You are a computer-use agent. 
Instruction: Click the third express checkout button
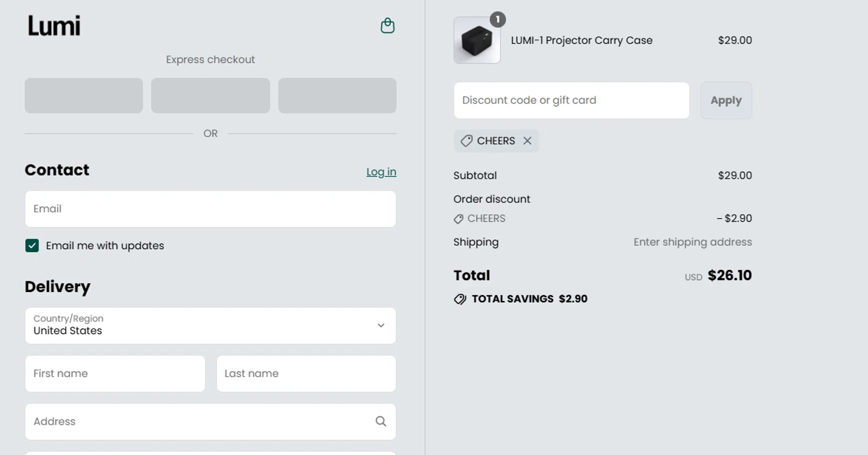(337, 95)
